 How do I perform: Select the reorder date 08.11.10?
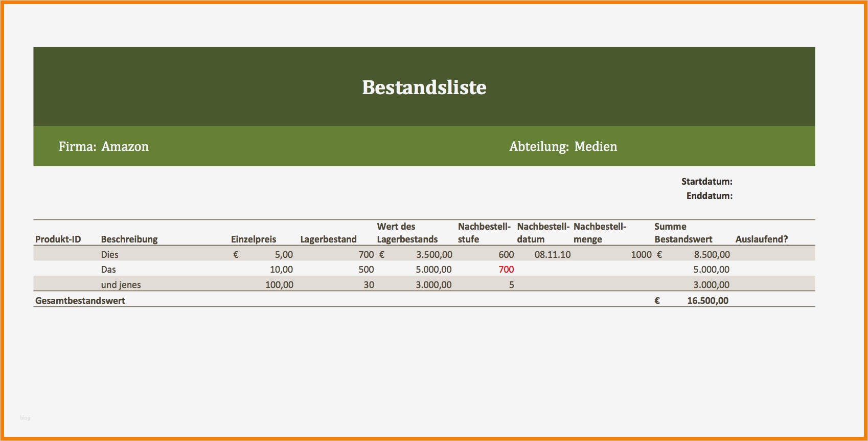click(553, 254)
